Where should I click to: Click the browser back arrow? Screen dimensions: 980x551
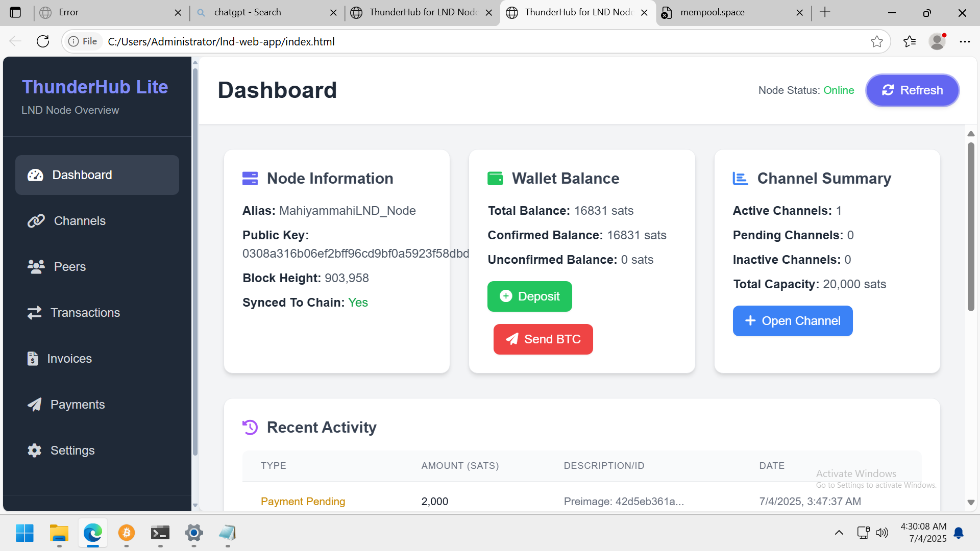[x=15, y=41]
